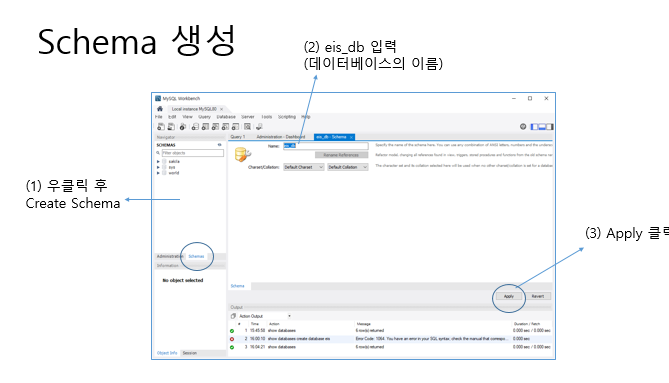Click the magnifier icon beside Filter objects

pyautogui.click(x=158, y=153)
